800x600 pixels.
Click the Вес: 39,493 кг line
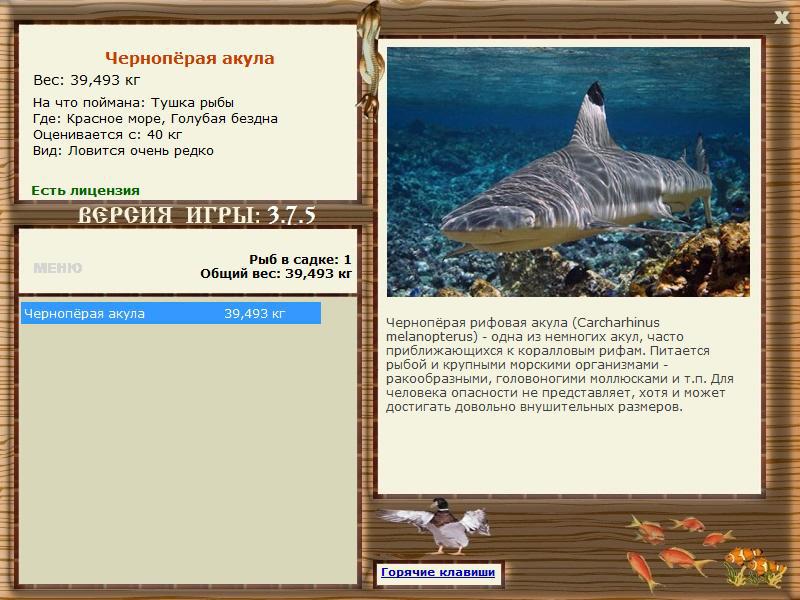pyautogui.click(x=87, y=80)
